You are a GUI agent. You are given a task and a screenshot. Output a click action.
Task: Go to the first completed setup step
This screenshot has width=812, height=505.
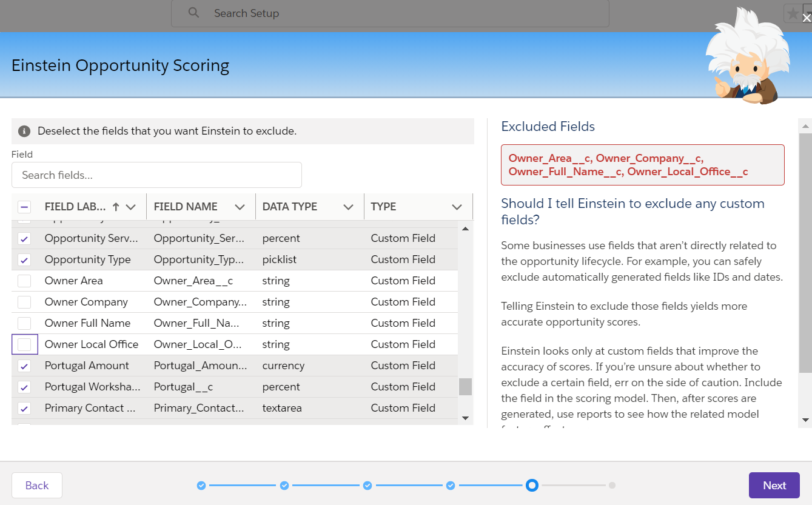point(201,485)
